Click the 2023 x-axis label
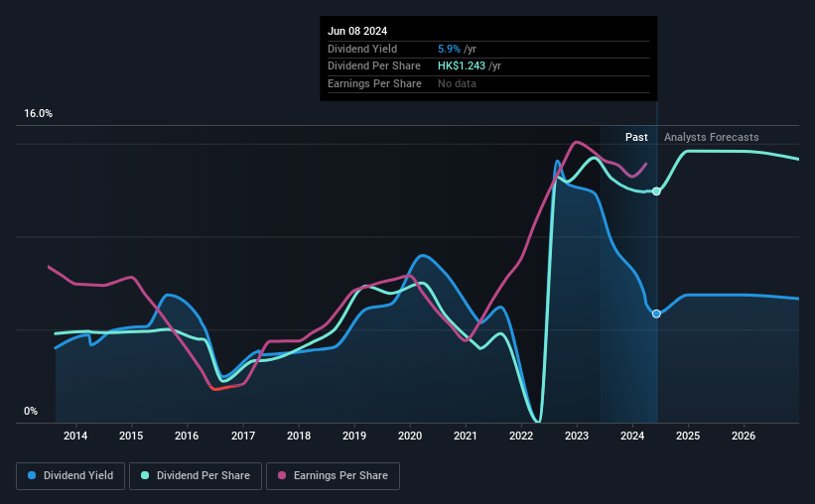This screenshot has width=815, height=504. click(x=577, y=436)
